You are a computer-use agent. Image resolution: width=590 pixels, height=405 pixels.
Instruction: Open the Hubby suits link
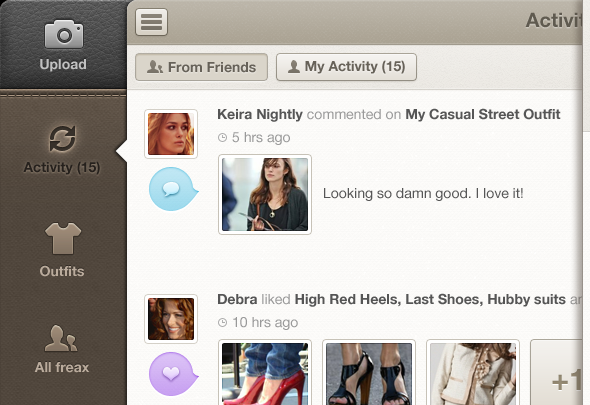[x=526, y=300]
